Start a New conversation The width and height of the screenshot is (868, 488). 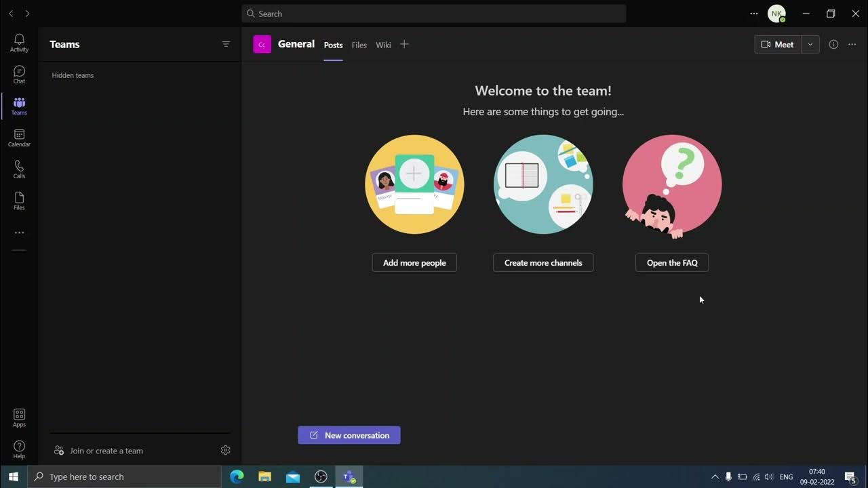(349, 435)
